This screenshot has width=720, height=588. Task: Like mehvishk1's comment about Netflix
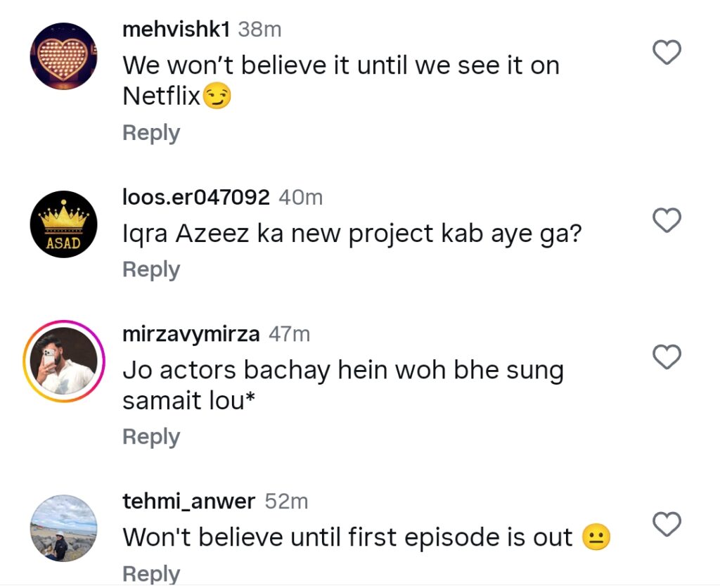click(667, 52)
